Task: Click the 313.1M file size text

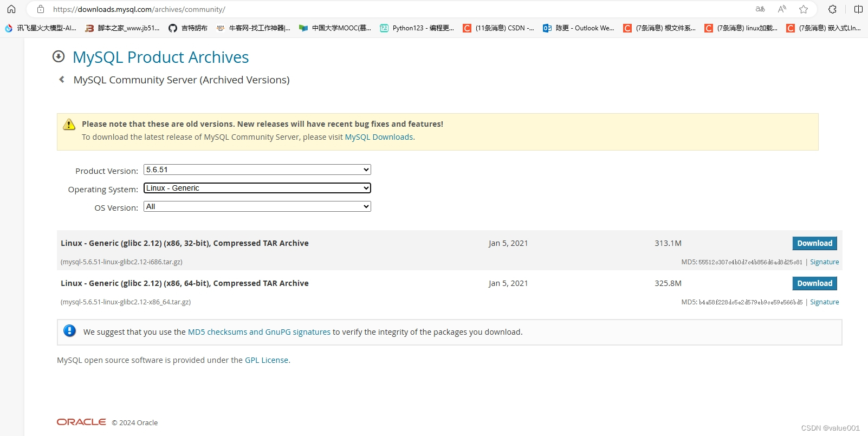Action: [x=668, y=243]
